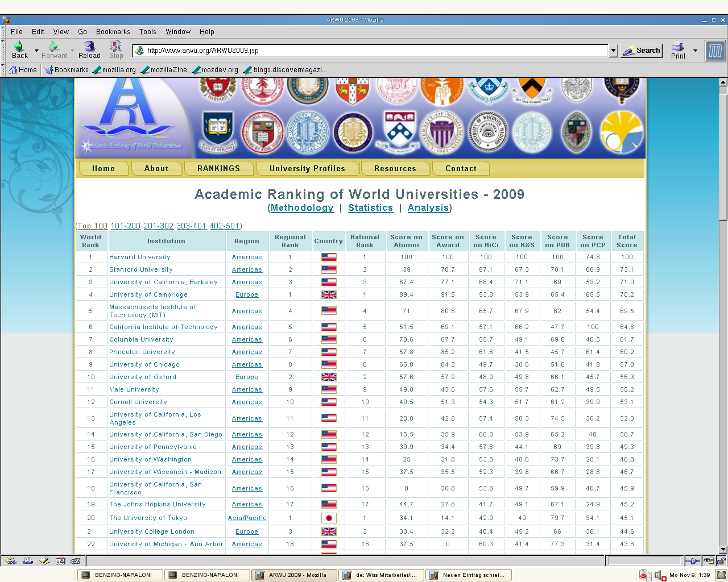Expand the URL bar history dropdown
The width and height of the screenshot is (728, 582).
pos(613,51)
